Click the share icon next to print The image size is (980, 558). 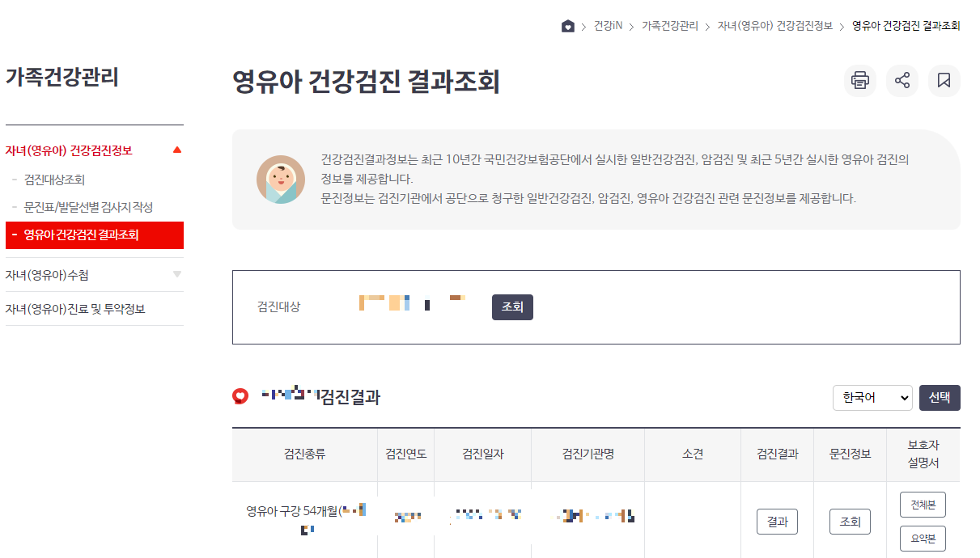point(902,80)
